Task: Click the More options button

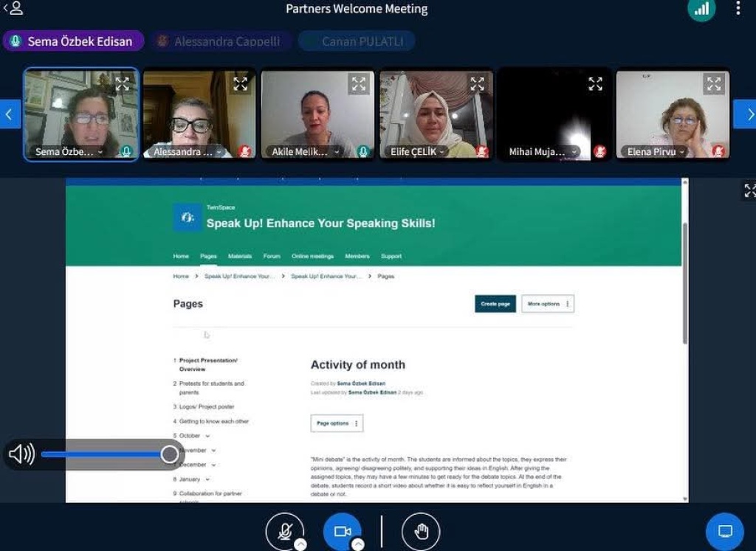Action: pos(547,304)
